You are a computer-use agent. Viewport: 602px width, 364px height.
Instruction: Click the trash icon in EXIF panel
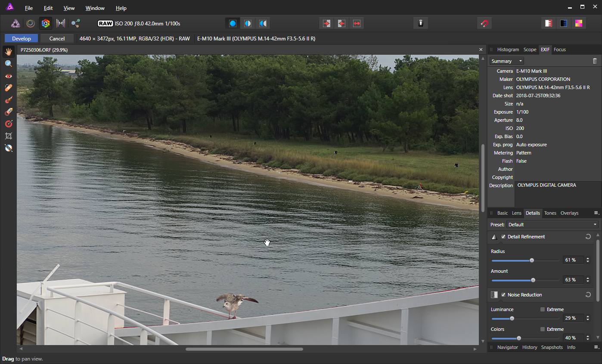(x=595, y=61)
